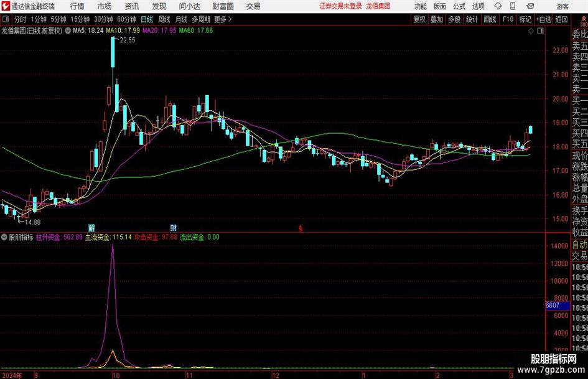Click 证券交易未登录 login link
Image resolution: width=588 pixels, height=379 pixels.
pos(340,6)
